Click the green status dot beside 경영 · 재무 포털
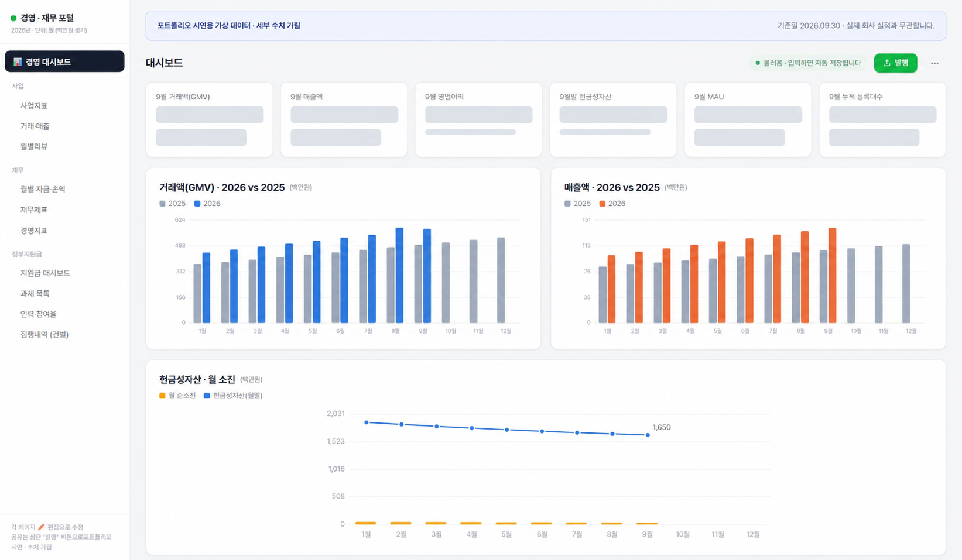962x560 pixels. coord(13,18)
